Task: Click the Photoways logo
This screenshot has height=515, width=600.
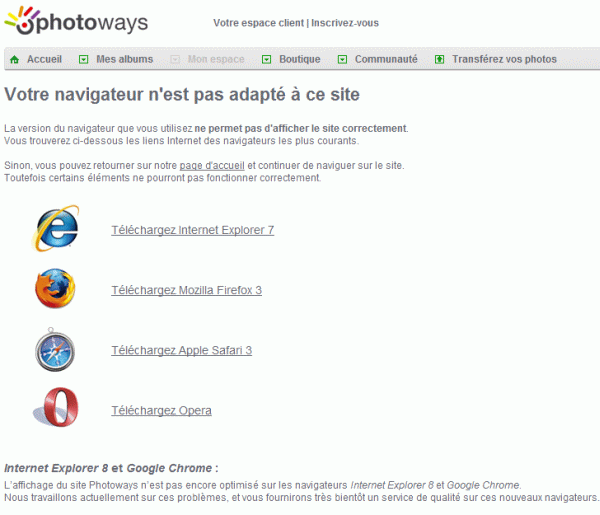Action: tap(76, 21)
